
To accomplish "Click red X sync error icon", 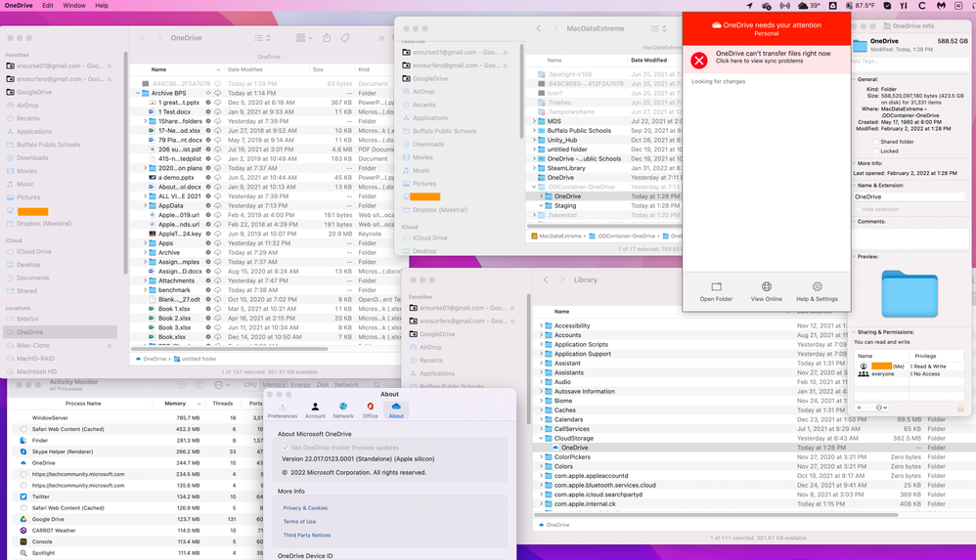I will click(x=699, y=61).
